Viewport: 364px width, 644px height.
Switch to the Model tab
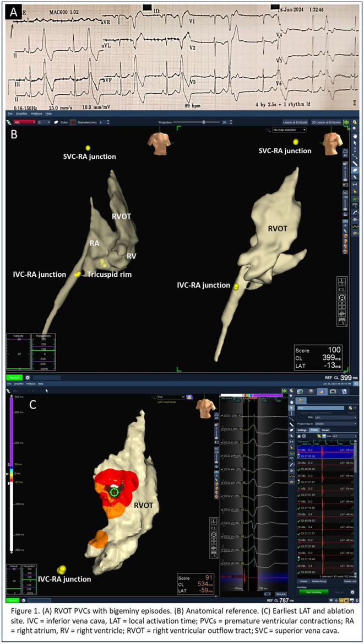pyautogui.click(x=325, y=430)
